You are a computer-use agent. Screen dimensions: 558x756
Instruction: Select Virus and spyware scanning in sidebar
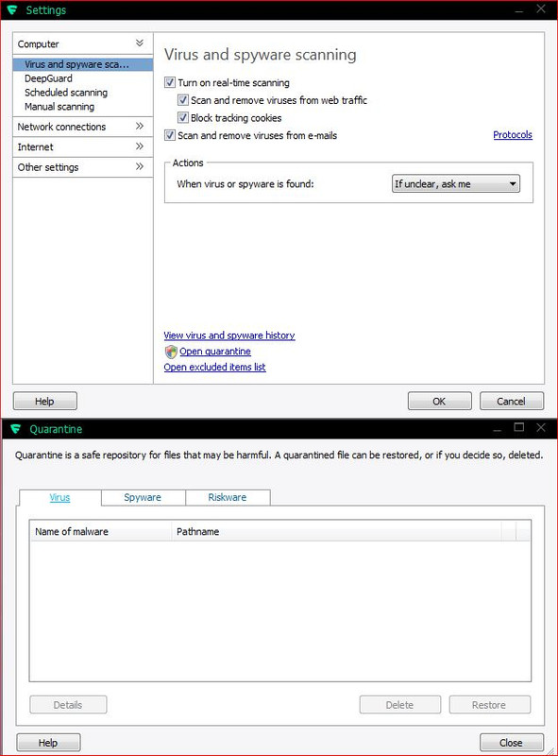coord(83,64)
